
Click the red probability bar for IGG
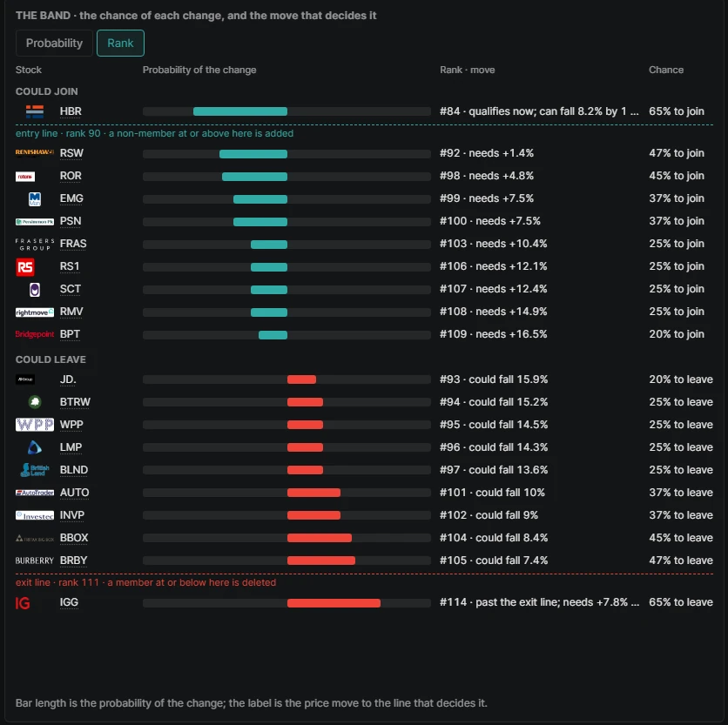[334, 603]
